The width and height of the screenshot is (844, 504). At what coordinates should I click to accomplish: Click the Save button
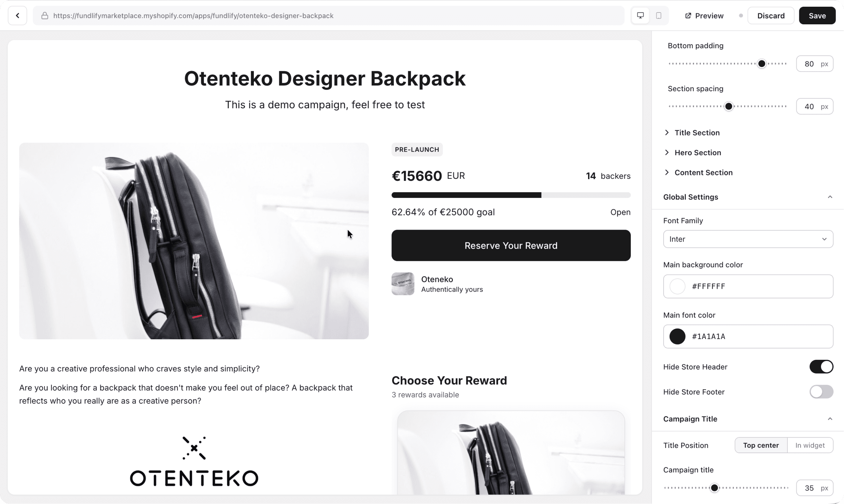point(817,16)
